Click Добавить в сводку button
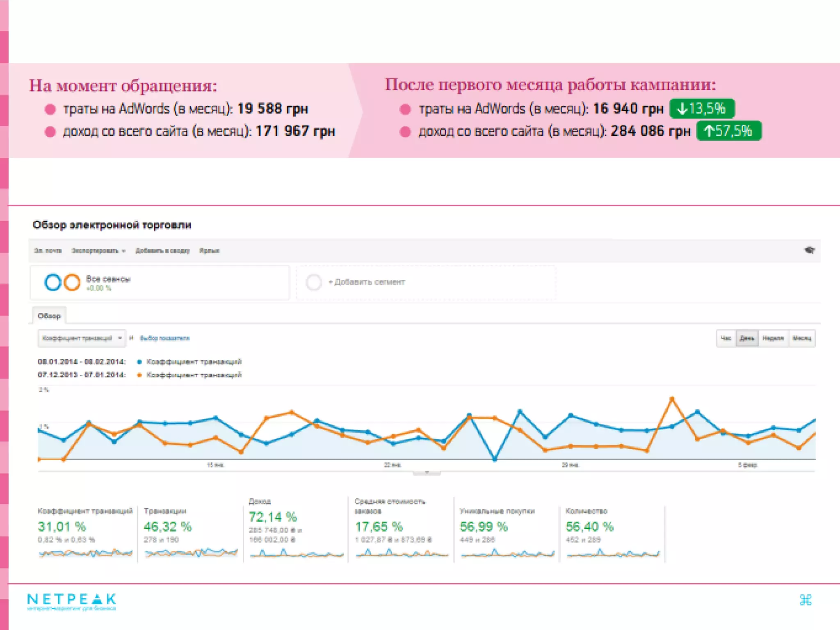 point(162,251)
